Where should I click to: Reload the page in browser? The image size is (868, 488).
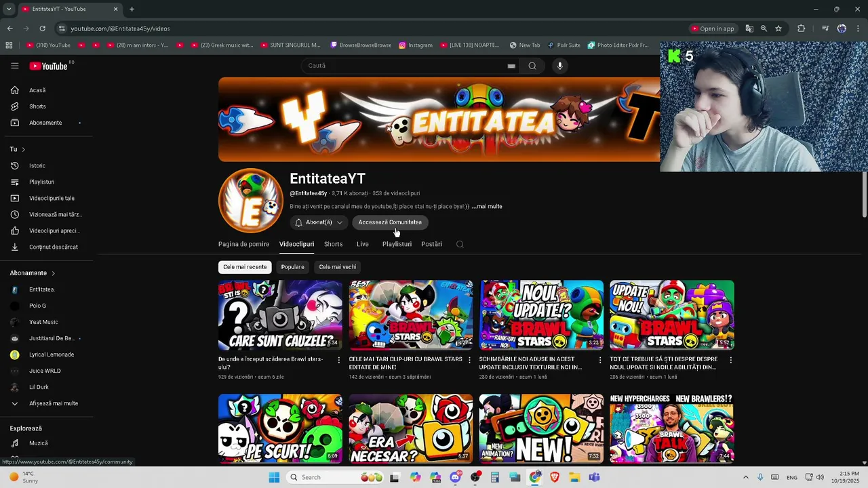tap(42, 28)
